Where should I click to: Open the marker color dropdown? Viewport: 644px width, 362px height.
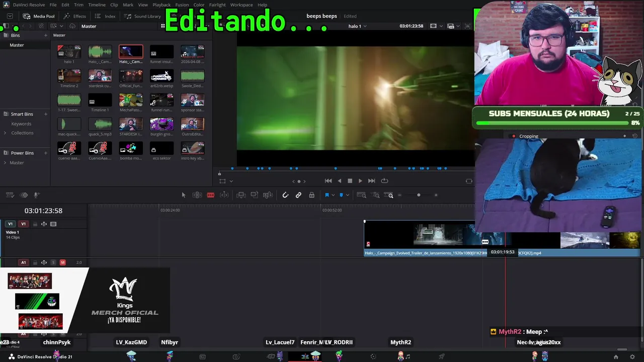347,195
